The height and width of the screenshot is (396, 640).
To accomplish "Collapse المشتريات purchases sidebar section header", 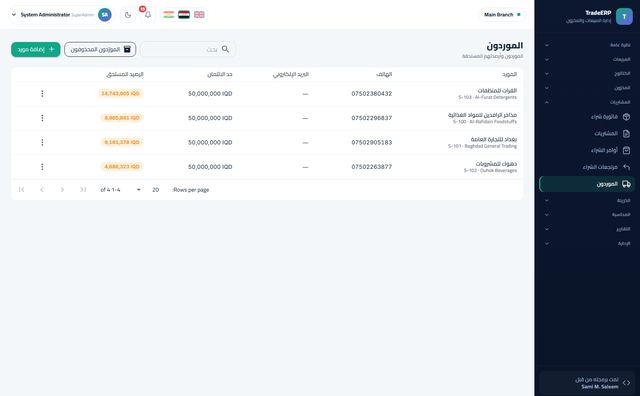I will (x=587, y=102).
